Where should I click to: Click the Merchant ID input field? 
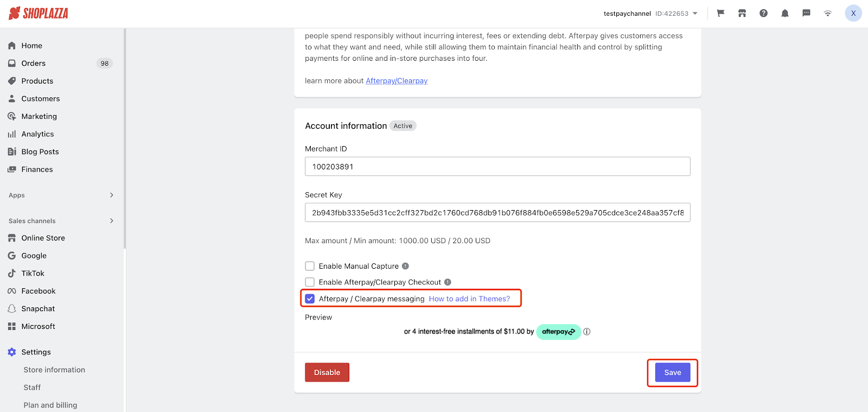tap(497, 167)
